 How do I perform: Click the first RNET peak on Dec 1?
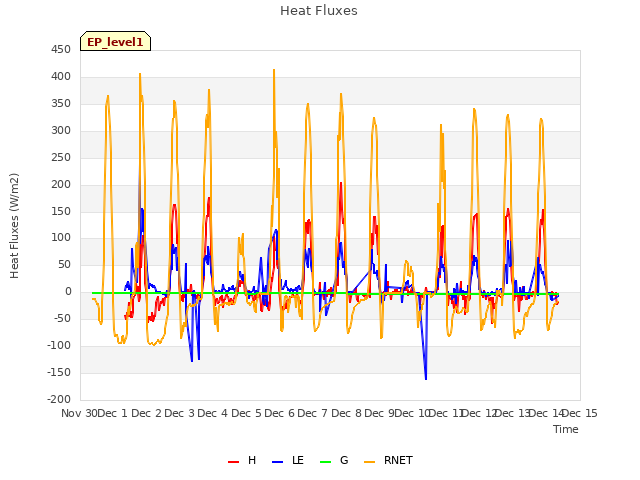[108, 96]
